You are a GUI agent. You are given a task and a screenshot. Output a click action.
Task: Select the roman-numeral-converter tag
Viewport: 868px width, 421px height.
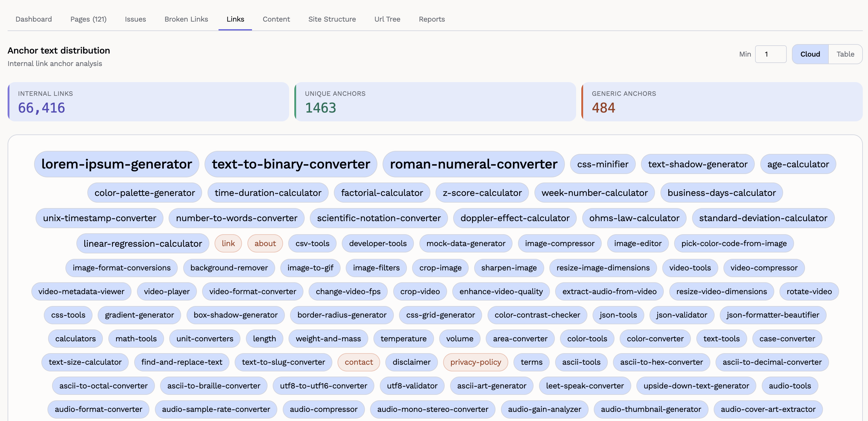click(x=473, y=164)
